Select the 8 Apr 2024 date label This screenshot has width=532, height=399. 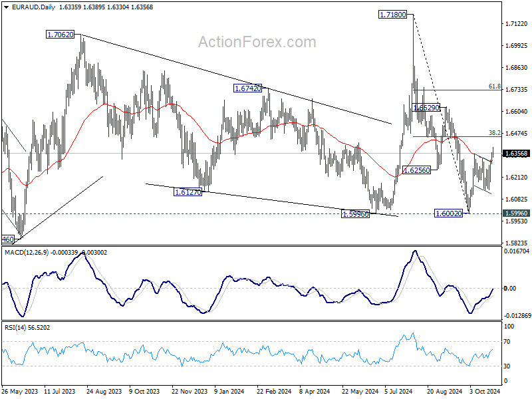(315, 391)
